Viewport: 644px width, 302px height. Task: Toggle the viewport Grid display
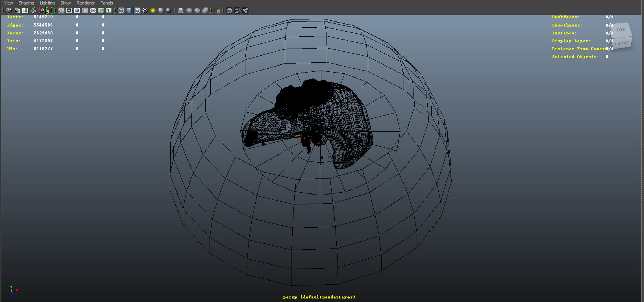pyautogui.click(x=61, y=11)
